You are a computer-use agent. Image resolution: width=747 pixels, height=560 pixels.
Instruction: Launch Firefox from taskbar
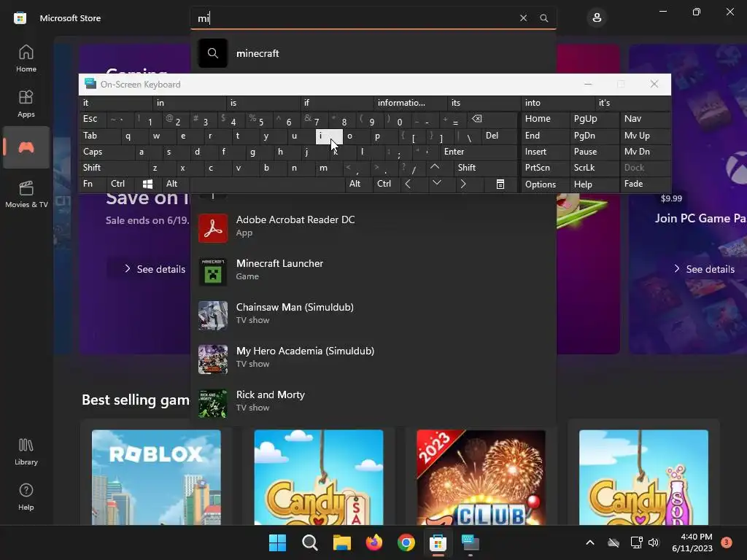[374, 542]
